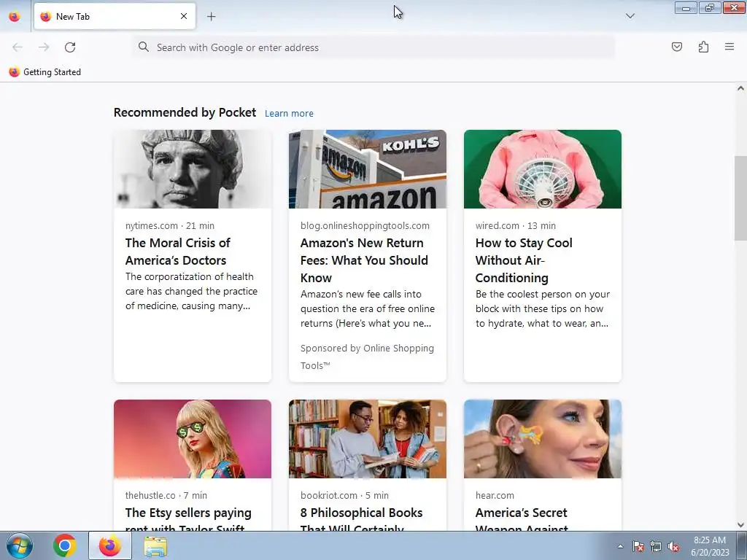Go back with the back arrow

(x=18, y=47)
